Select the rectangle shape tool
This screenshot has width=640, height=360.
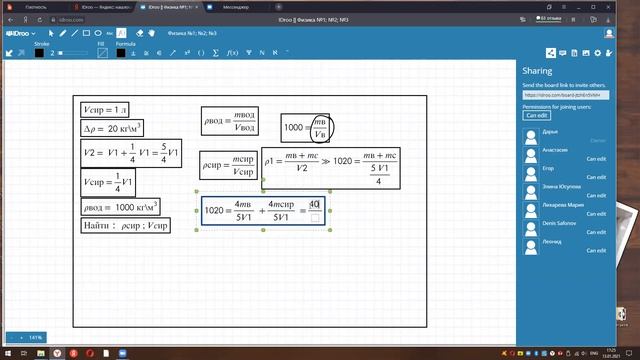point(86,33)
